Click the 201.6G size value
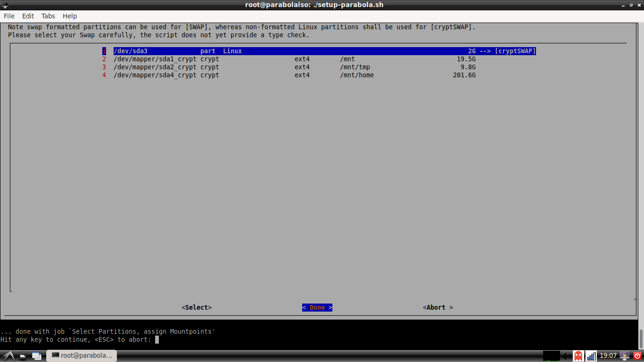The width and height of the screenshot is (644, 362). [464, 75]
